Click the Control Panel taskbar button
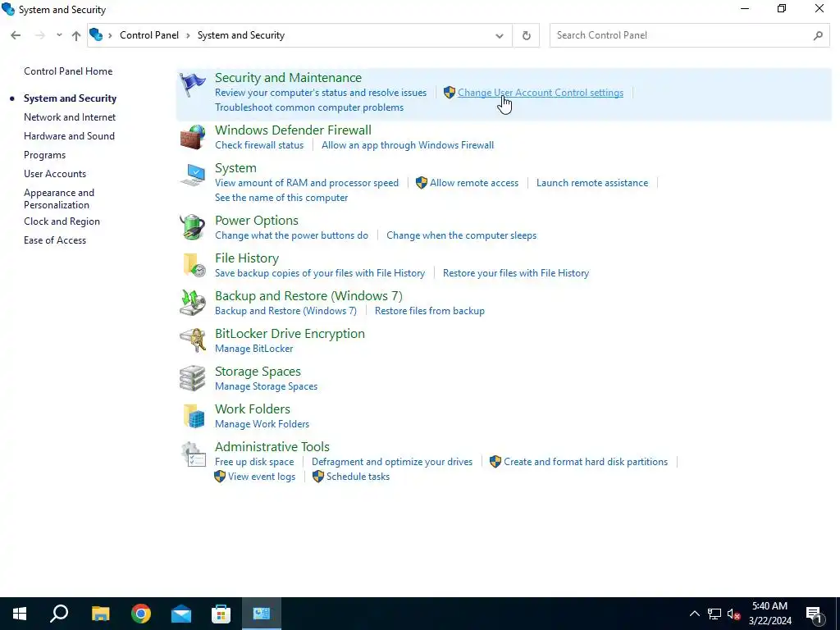Screen dimensions: 840x630 (262, 614)
